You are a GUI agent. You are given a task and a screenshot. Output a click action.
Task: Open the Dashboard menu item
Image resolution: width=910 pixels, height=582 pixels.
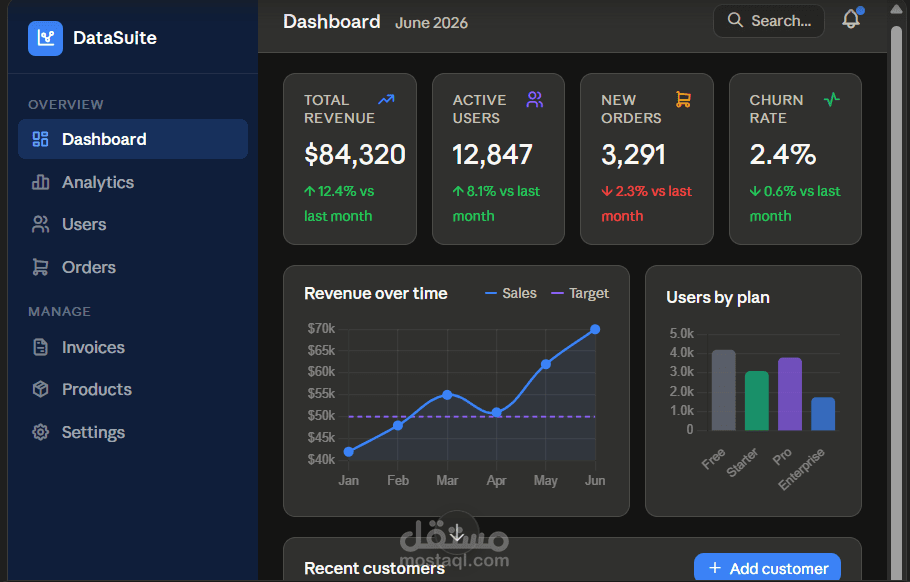(133, 139)
